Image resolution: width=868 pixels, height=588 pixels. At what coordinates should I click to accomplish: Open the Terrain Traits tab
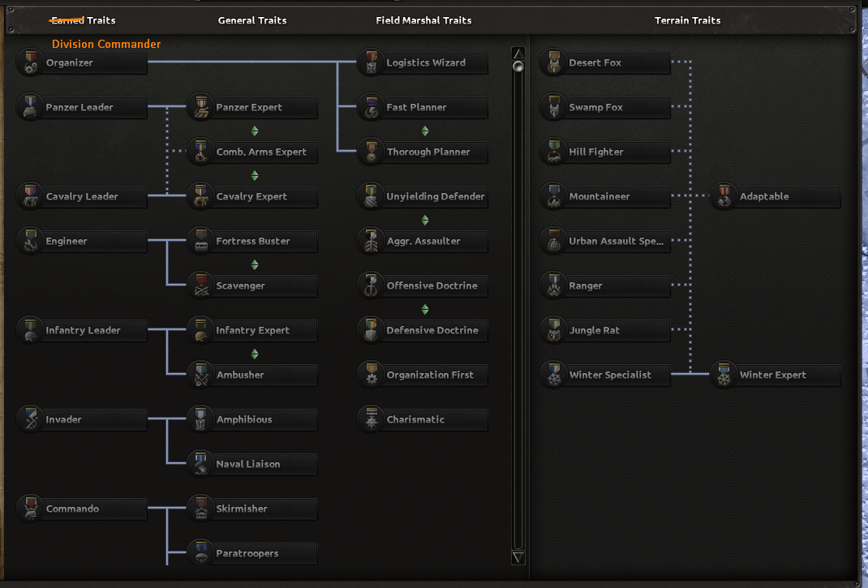click(x=688, y=20)
